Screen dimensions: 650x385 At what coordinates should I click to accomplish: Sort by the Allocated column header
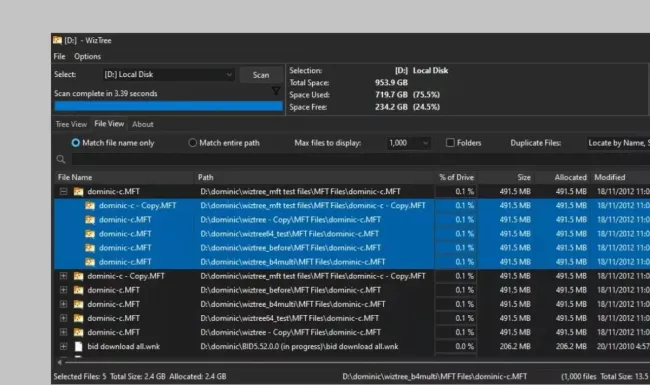pyautogui.click(x=562, y=177)
